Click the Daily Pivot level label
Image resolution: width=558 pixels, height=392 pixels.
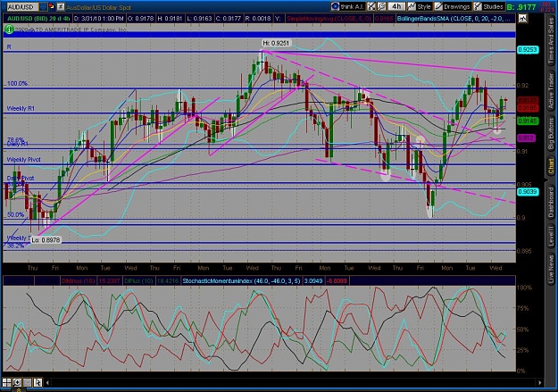click(x=21, y=178)
